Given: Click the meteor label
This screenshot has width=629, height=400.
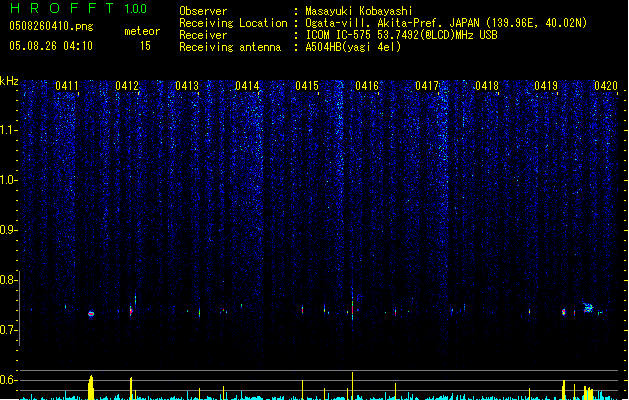Looking at the screenshot, I should 142,31.
